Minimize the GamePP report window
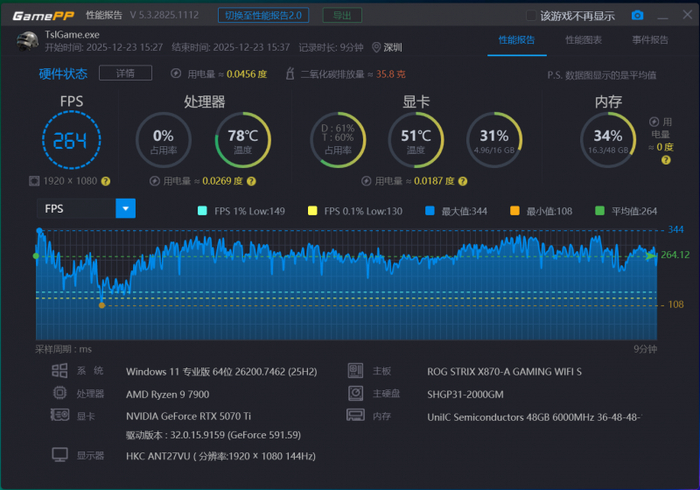This screenshot has width=700, height=490. [663, 16]
